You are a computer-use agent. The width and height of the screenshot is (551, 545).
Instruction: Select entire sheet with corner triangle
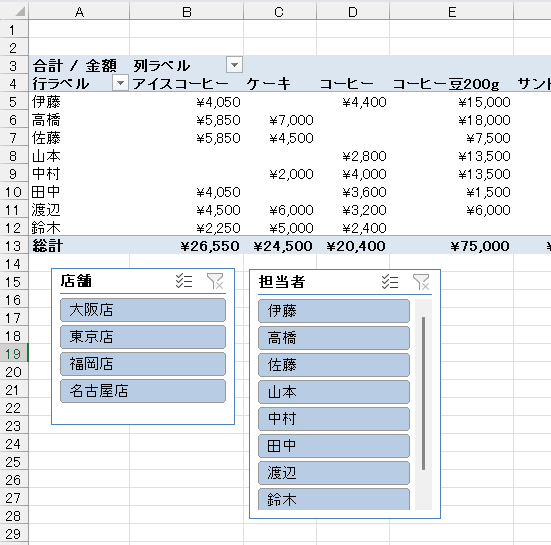[x=20, y=12]
